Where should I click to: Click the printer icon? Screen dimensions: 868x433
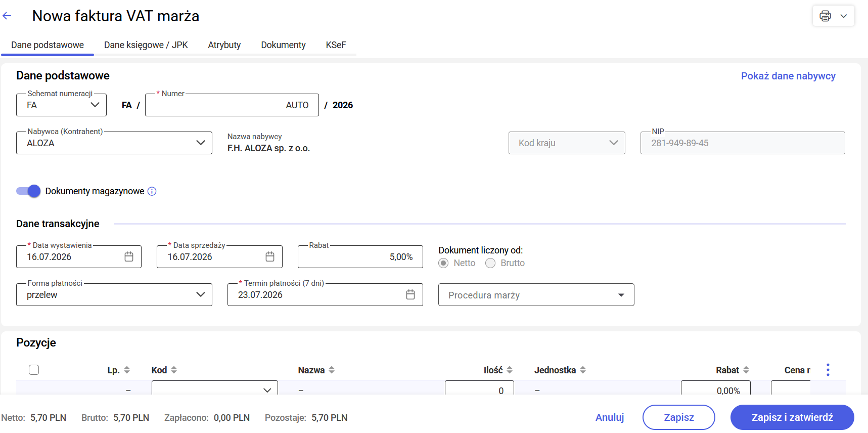point(825,16)
